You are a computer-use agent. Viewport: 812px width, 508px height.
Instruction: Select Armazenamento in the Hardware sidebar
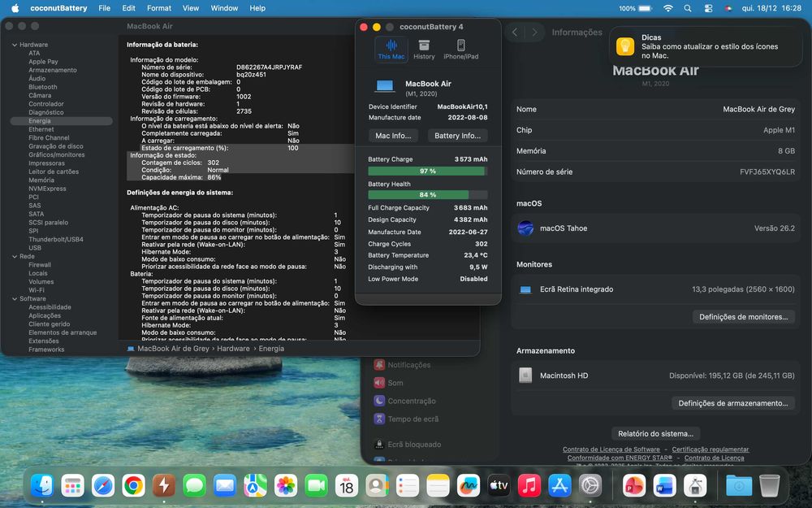click(x=53, y=70)
